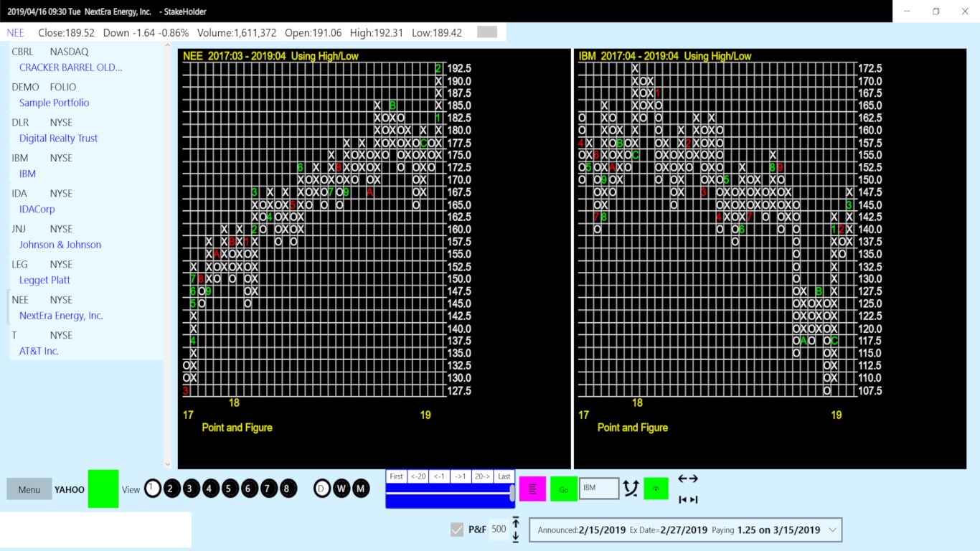The height and width of the screenshot is (551, 980).
Task: Click the Volume:1,611,372 value
Action: 237,33
